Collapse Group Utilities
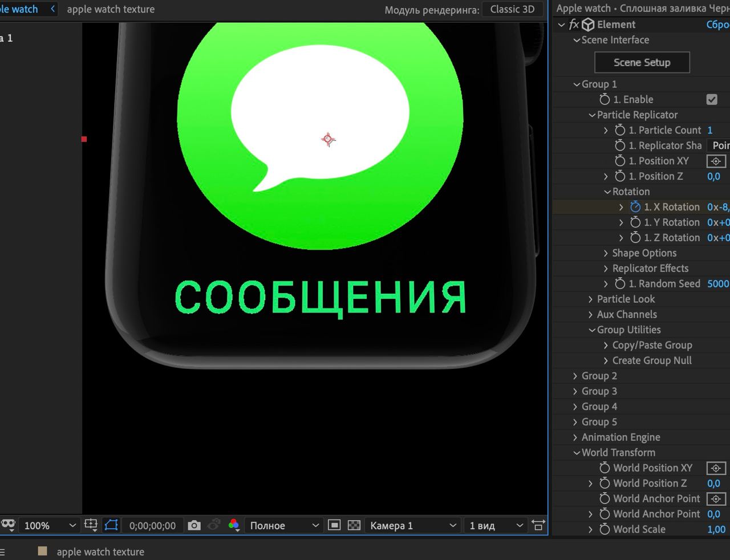Image resolution: width=730 pixels, height=560 pixels. click(x=592, y=330)
